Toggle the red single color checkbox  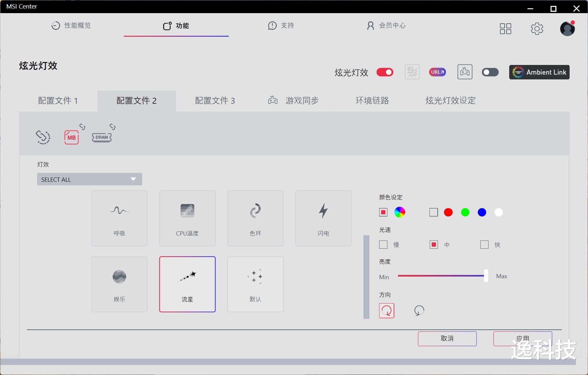coord(383,212)
